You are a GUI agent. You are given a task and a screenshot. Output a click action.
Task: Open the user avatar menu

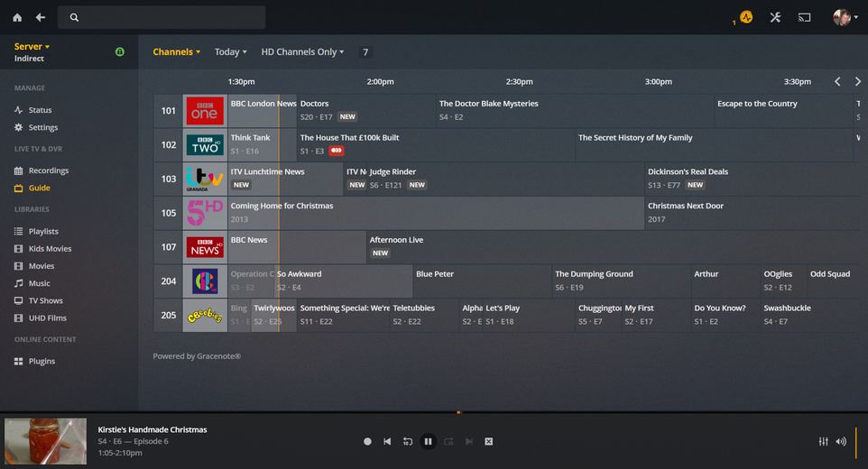[845, 17]
